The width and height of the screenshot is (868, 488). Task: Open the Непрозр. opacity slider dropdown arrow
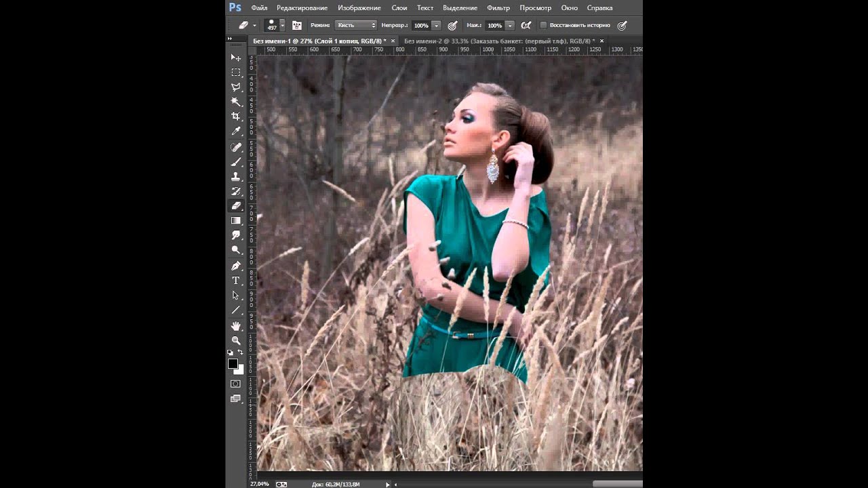[436, 25]
